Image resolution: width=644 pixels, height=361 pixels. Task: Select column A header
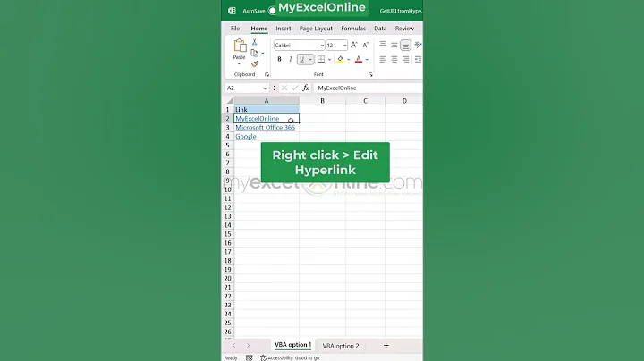267,100
